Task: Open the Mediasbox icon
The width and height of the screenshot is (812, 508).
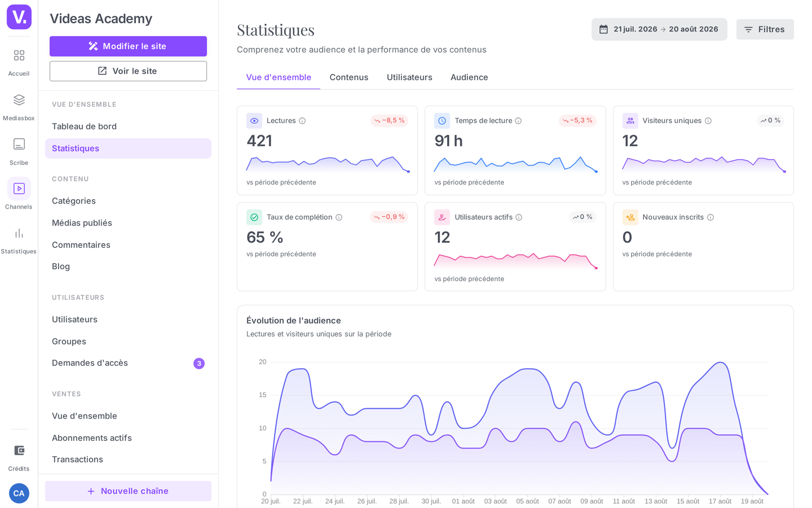Action: pyautogui.click(x=19, y=100)
